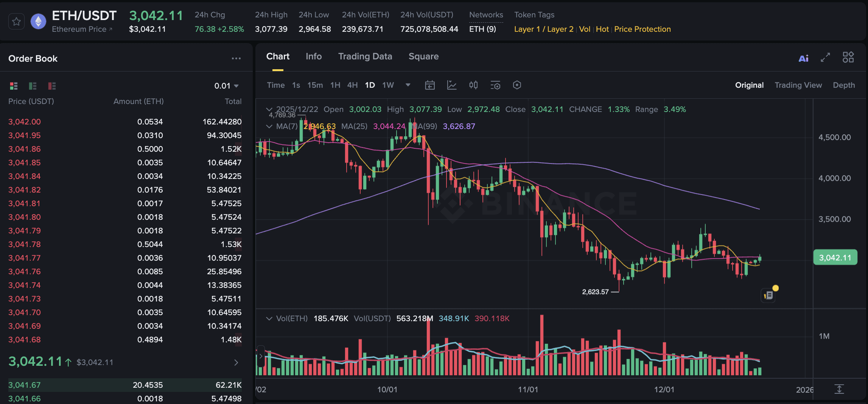Collapse the Vol(ETH) indicator panel
This screenshot has height=404, width=868.
pyautogui.click(x=269, y=319)
